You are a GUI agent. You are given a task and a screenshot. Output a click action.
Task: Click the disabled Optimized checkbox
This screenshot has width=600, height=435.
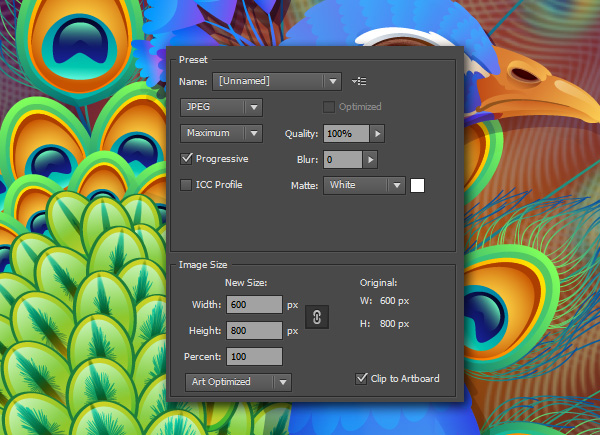[x=329, y=107]
